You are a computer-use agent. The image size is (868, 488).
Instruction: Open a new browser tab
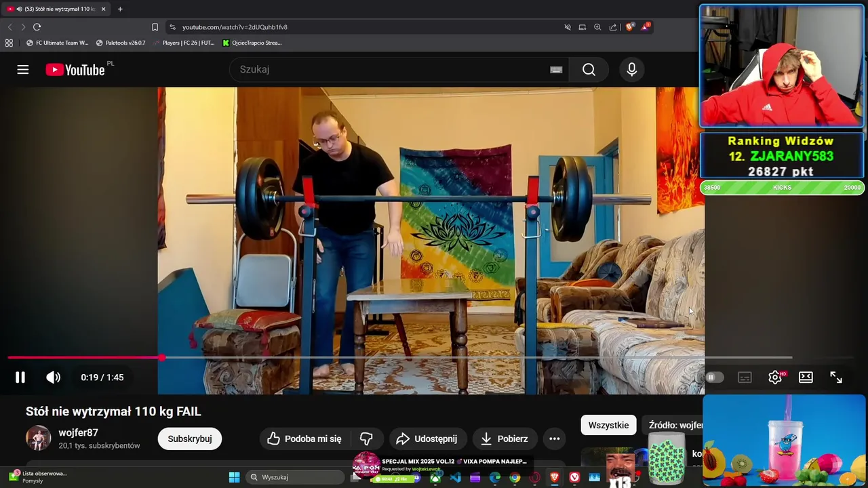click(120, 9)
